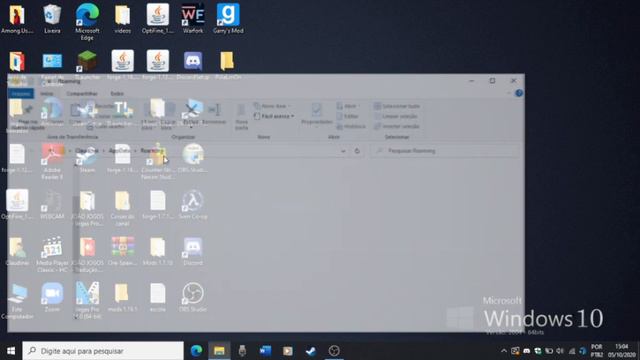
Task: Switch to the Compartilhar ribbon tab
Action: click(82, 93)
